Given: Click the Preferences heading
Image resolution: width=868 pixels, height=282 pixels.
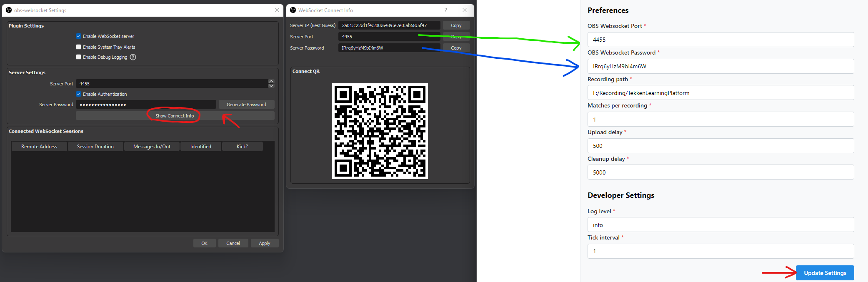Looking at the screenshot, I should pos(608,10).
